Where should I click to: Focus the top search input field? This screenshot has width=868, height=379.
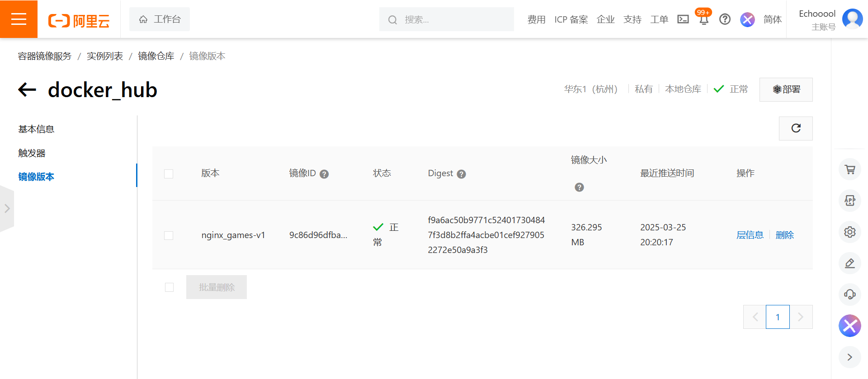click(452, 19)
